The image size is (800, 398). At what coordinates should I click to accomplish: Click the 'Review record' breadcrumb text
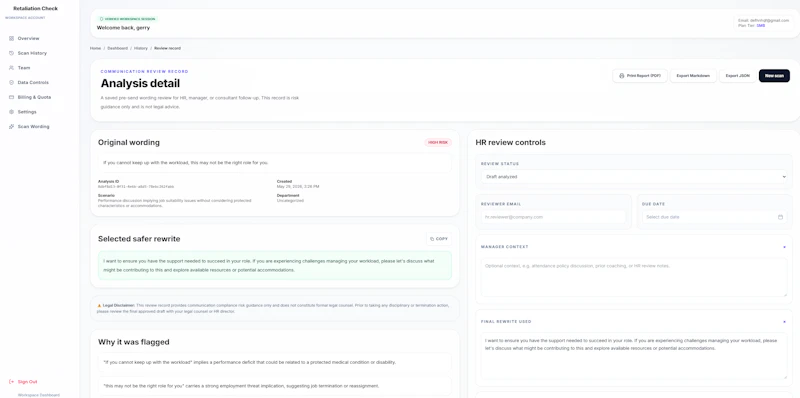coord(167,48)
